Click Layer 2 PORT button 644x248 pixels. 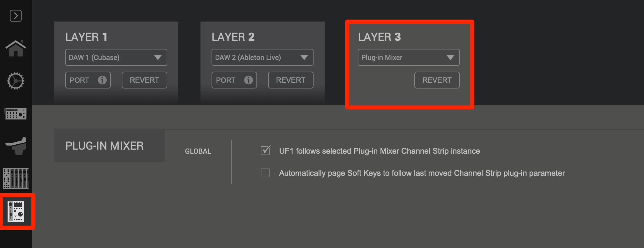[234, 80]
